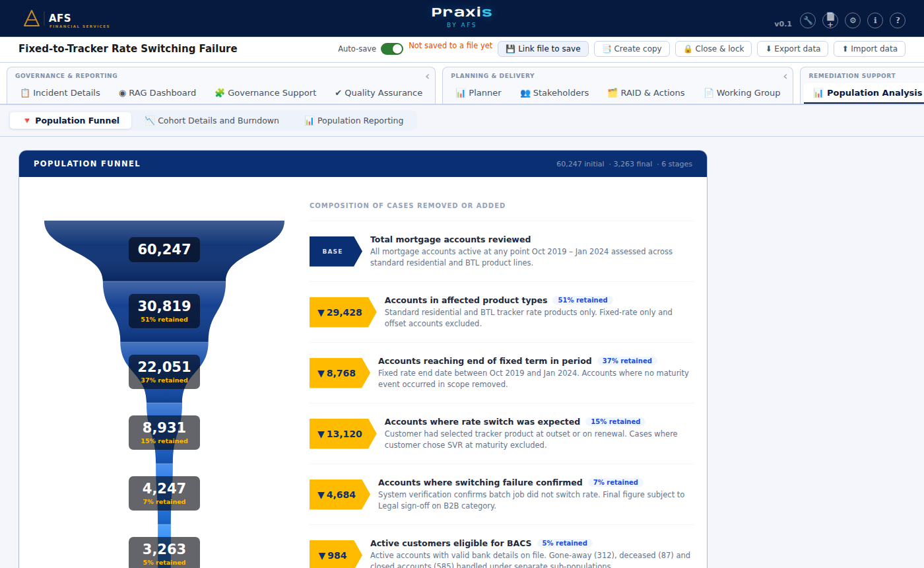Open the wrench tools icon in header

[808, 20]
